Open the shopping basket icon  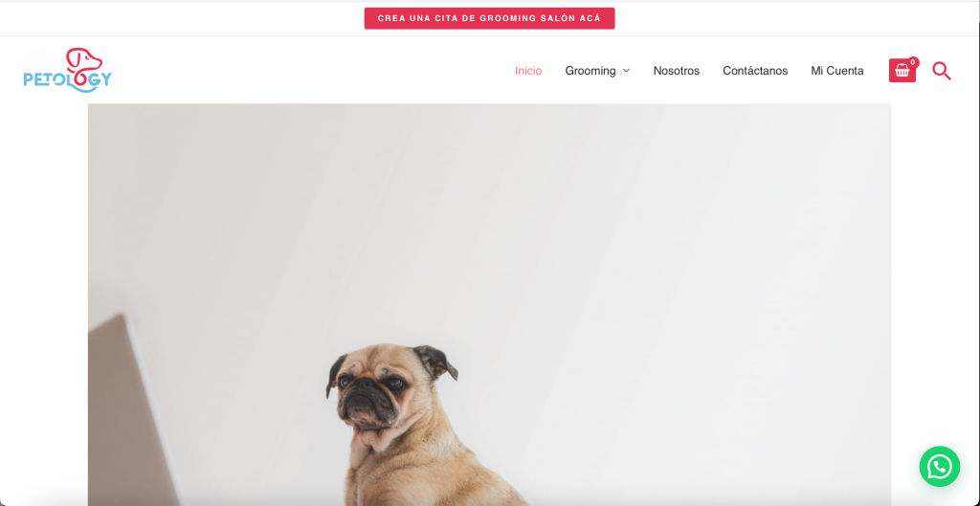[x=902, y=71]
